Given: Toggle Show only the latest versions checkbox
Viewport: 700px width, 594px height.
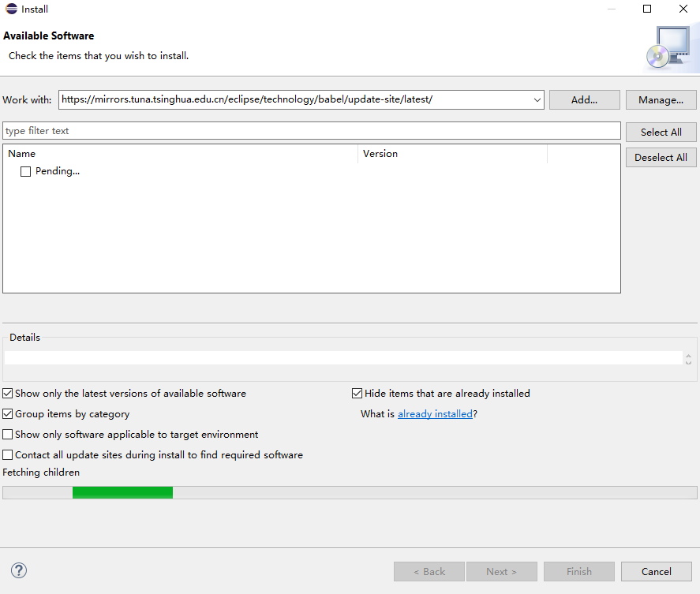Looking at the screenshot, I should pyautogui.click(x=8, y=393).
